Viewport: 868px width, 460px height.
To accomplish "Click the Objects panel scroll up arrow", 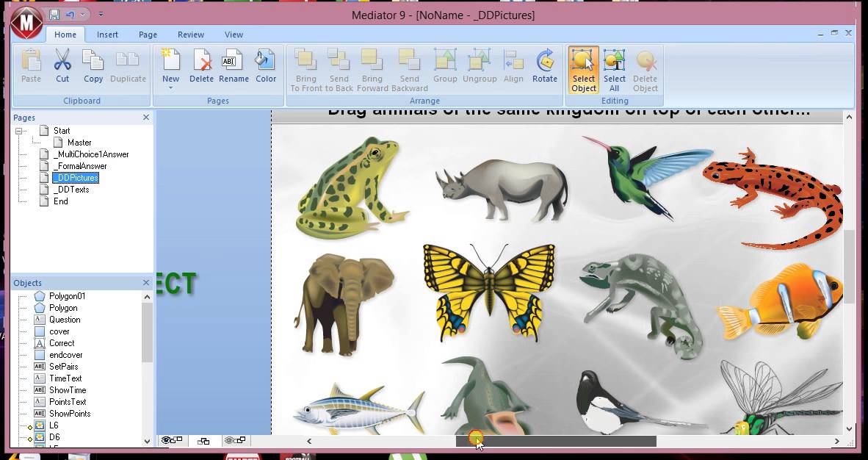I will click(x=148, y=297).
